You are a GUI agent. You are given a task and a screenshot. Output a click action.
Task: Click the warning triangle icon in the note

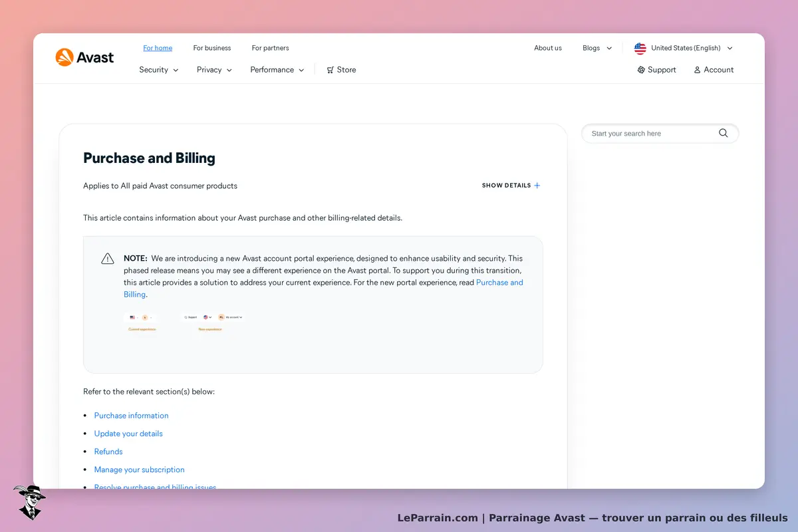pyautogui.click(x=108, y=259)
